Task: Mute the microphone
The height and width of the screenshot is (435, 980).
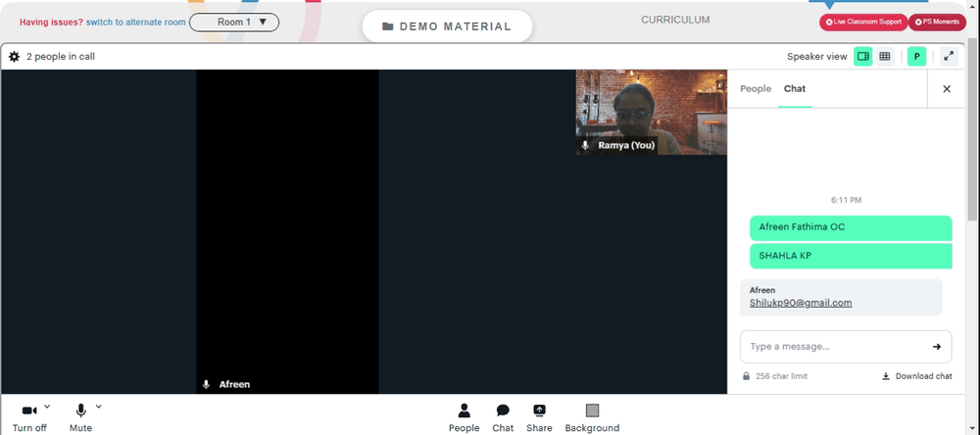Action: click(x=80, y=417)
